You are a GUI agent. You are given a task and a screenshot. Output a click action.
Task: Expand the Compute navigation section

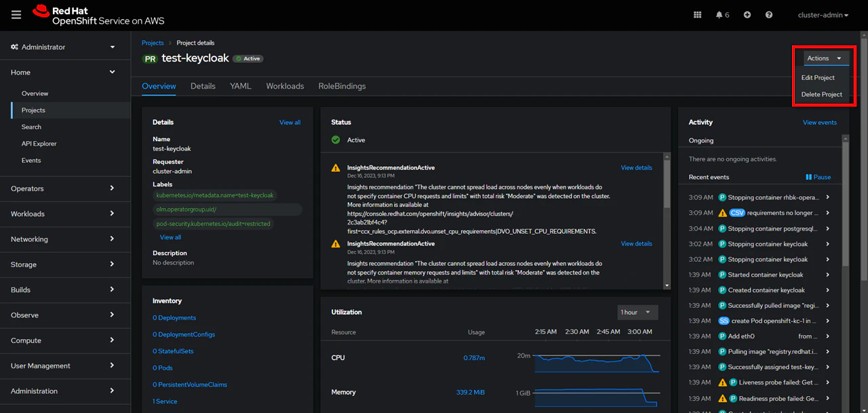pos(65,340)
